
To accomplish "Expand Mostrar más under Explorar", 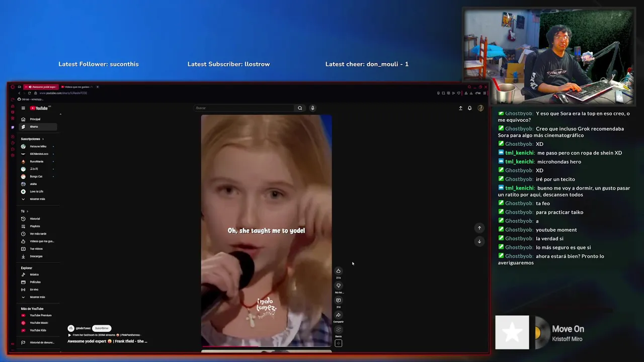I will (38, 297).
